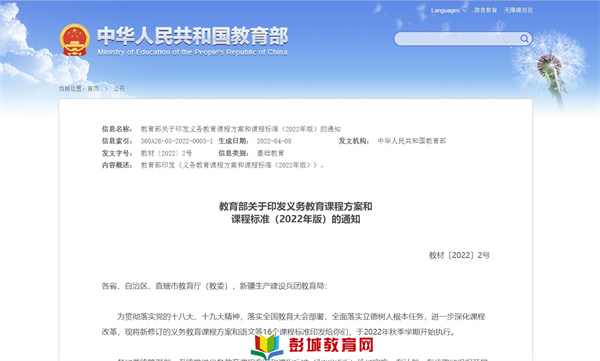This screenshot has width=600, height=361.
Task: Go to 首页 in the breadcrumb
Action: [x=93, y=88]
